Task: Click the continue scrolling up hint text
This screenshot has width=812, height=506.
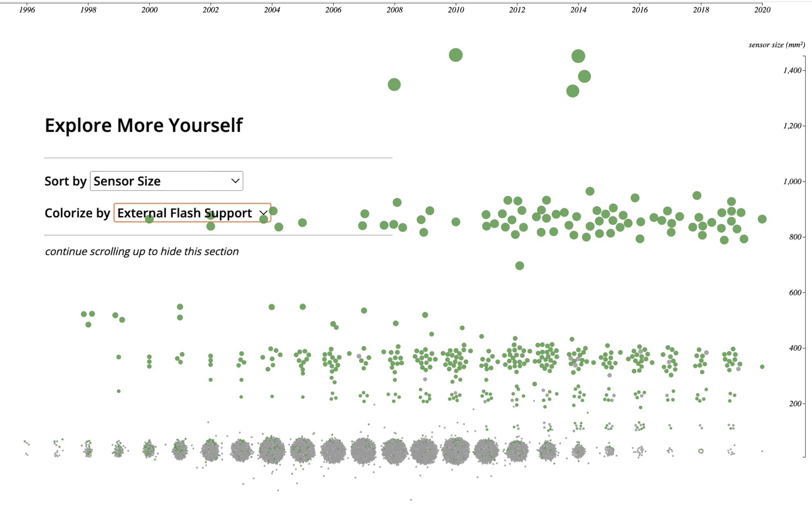Action: coord(142,251)
